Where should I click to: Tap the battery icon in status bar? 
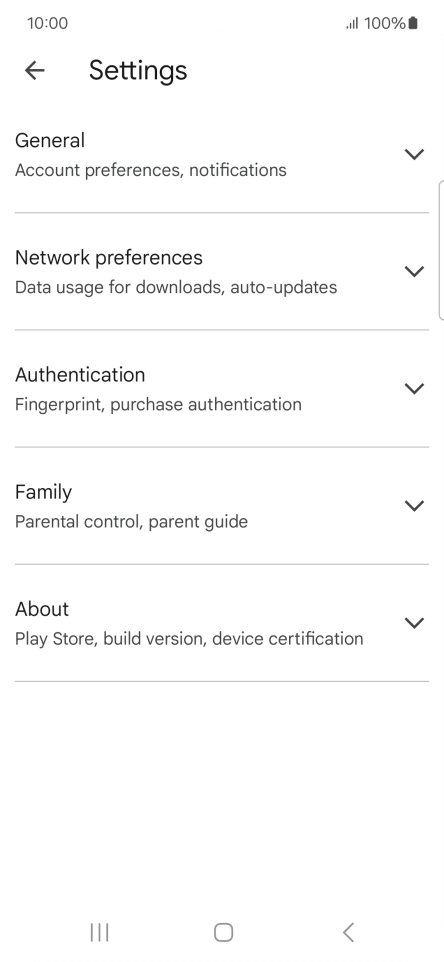point(413,23)
